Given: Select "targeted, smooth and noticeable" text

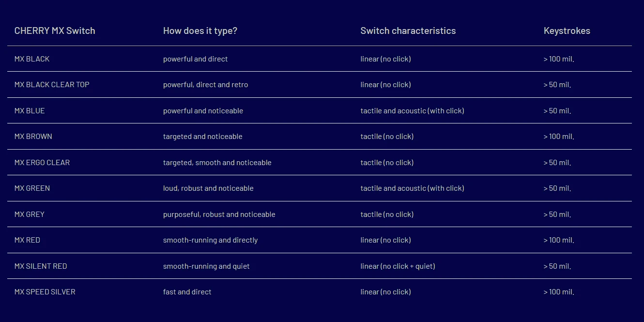Looking at the screenshot, I should pyautogui.click(x=217, y=163).
